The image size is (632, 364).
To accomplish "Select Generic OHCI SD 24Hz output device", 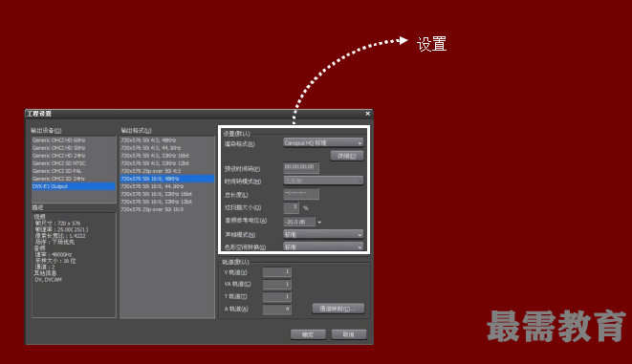I will click(x=74, y=179).
